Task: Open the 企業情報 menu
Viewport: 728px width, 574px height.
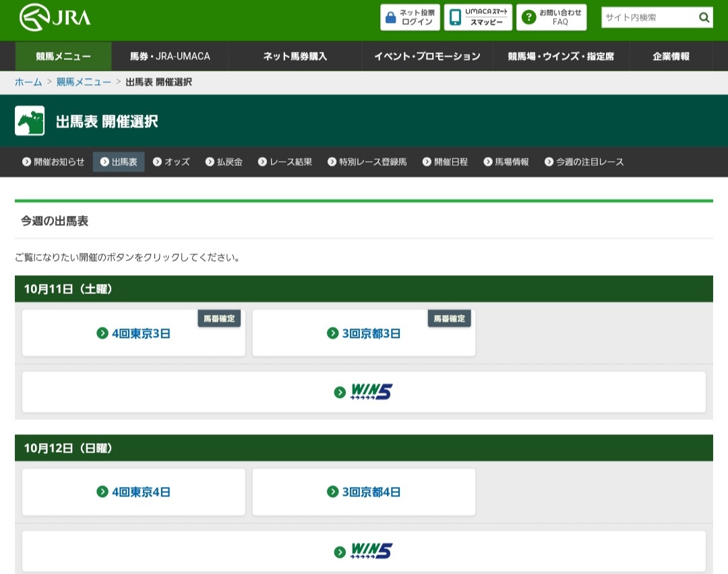Action: click(671, 56)
